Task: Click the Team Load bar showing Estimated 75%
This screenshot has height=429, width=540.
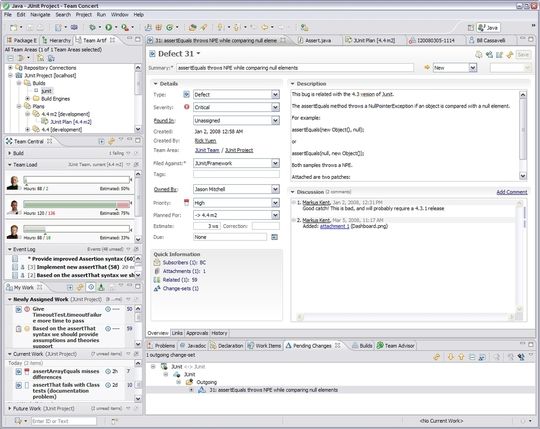Action: coord(77,205)
